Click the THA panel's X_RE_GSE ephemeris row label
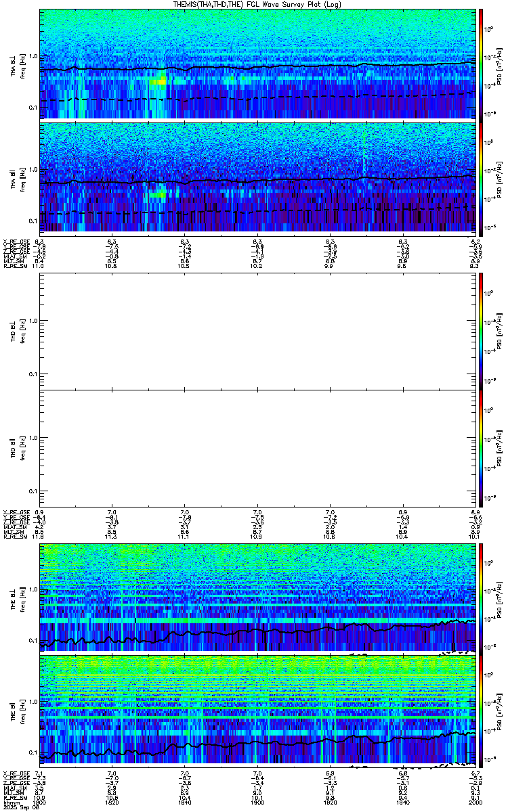Image resolution: width=508 pixels, height=812 pixels. pyautogui.click(x=16, y=242)
